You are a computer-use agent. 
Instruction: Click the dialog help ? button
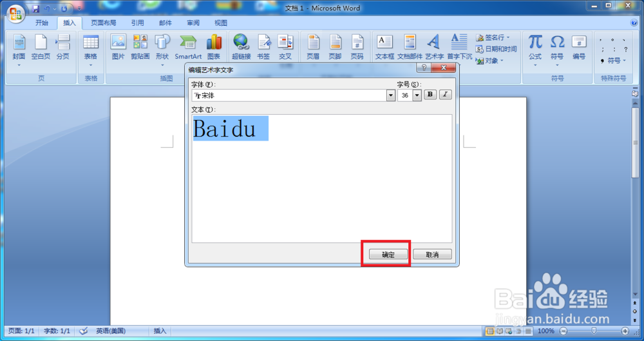coord(424,68)
